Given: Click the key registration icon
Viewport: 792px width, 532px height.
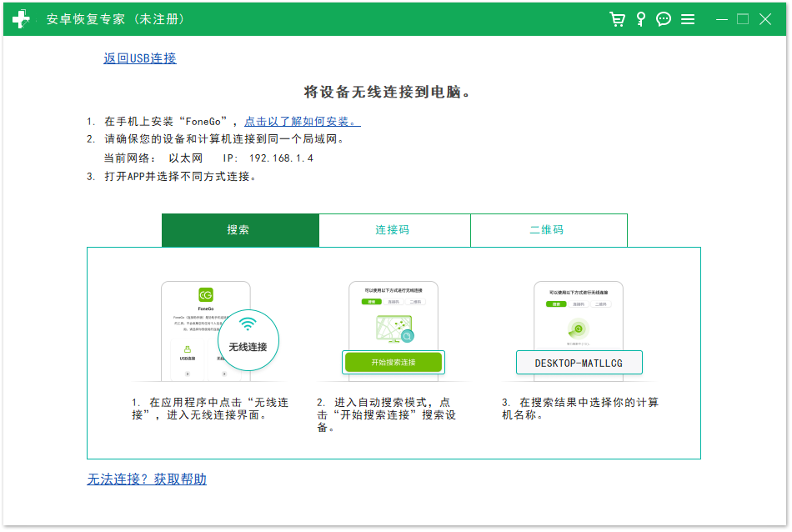Looking at the screenshot, I should pos(640,19).
